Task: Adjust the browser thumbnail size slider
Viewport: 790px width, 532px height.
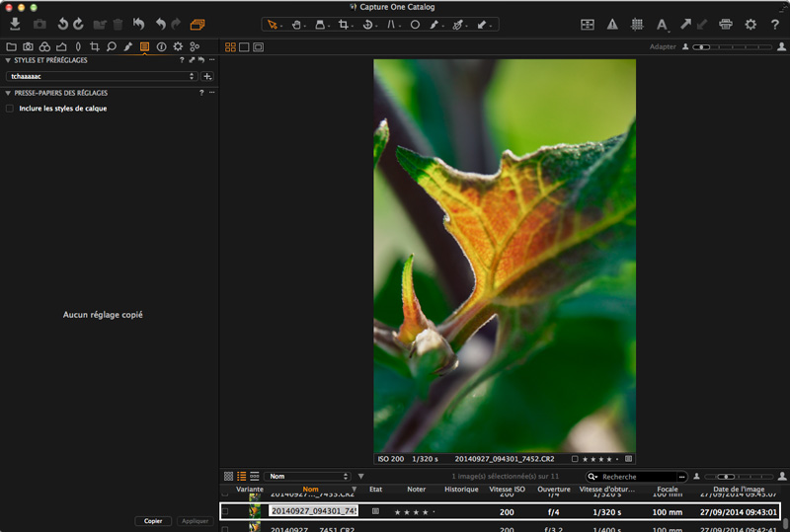Action: (x=739, y=477)
